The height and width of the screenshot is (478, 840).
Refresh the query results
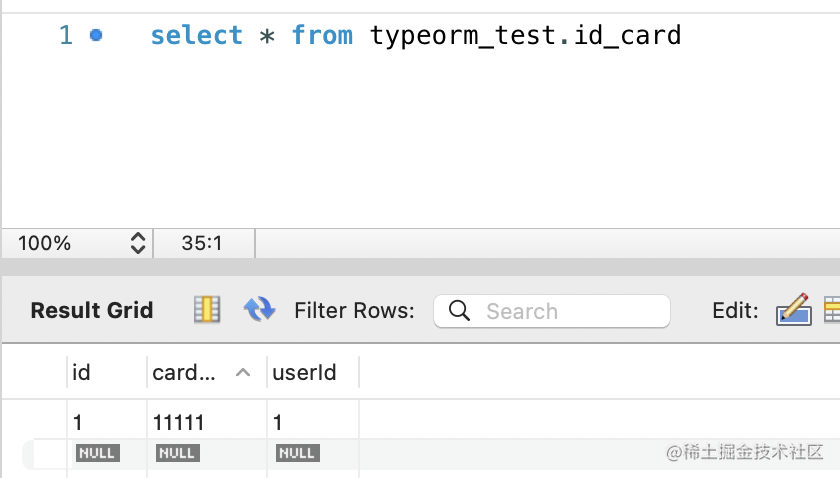[259, 310]
